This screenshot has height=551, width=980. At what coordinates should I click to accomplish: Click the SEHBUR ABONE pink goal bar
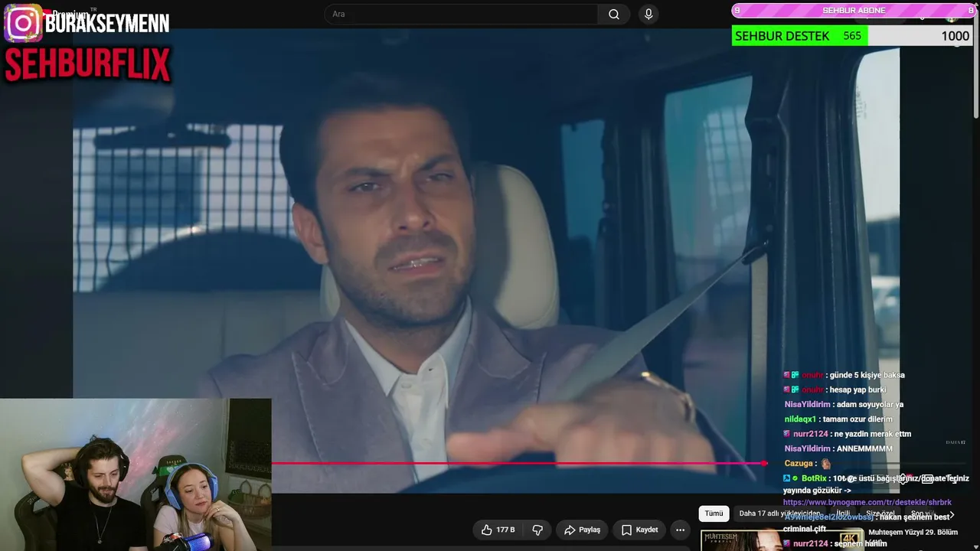853,11
